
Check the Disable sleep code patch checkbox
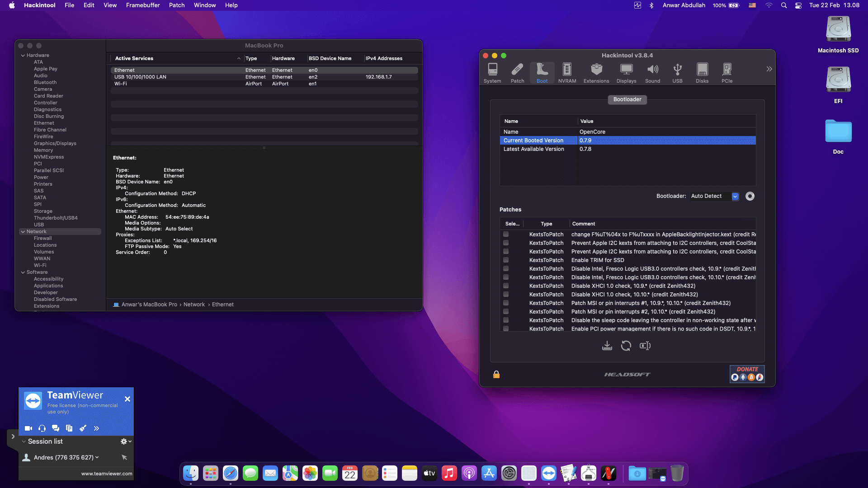[506, 320]
